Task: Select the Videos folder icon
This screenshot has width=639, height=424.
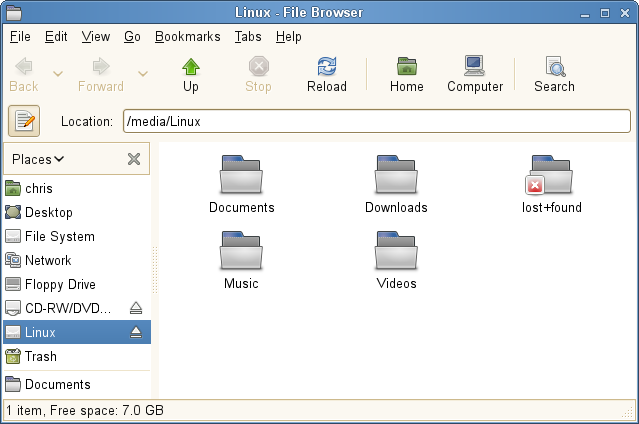Action: 396,251
